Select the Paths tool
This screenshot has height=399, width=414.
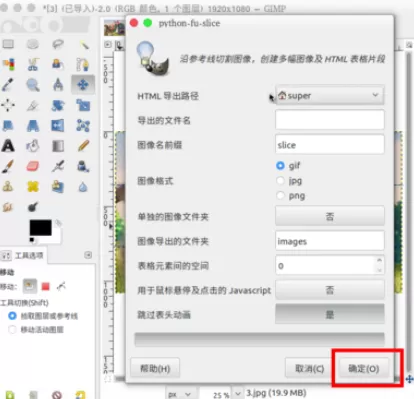coord(83,64)
